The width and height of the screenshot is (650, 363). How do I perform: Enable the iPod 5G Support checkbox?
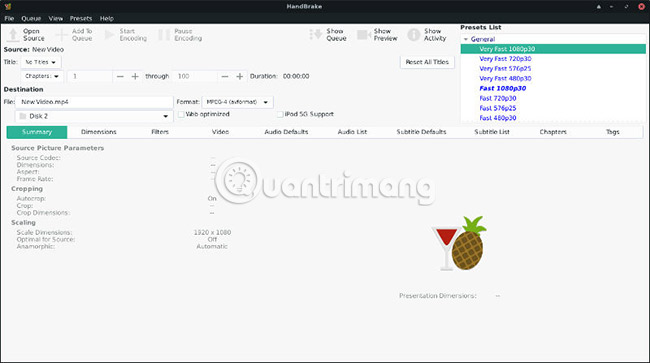[x=280, y=114]
